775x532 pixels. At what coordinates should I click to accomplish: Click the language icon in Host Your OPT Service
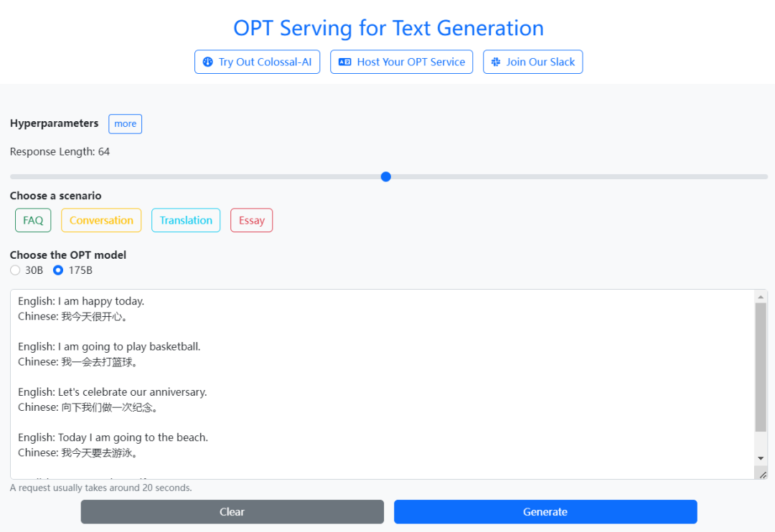(344, 62)
